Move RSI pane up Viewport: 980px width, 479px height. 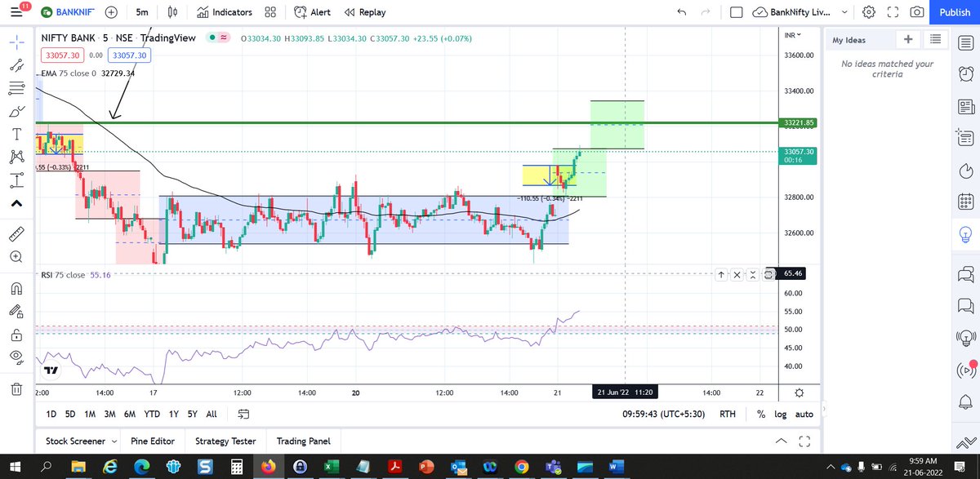[x=721, y=275]
